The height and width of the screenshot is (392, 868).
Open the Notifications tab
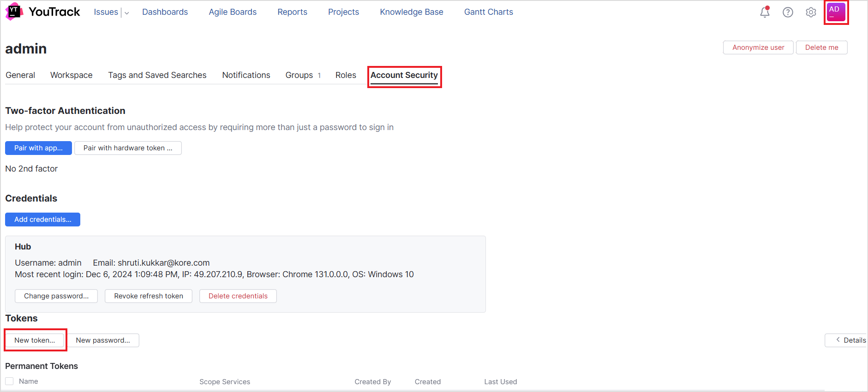point(246,75)
